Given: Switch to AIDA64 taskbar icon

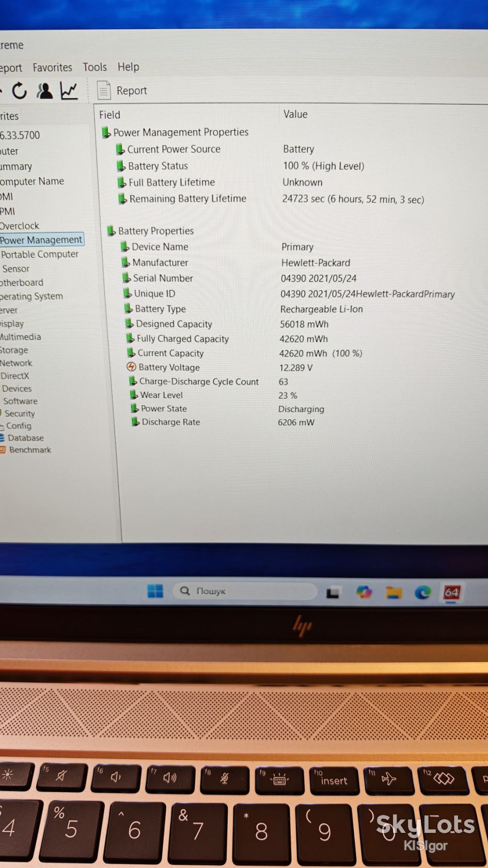Looking at the screenshot, I should [x=451, y=592].
